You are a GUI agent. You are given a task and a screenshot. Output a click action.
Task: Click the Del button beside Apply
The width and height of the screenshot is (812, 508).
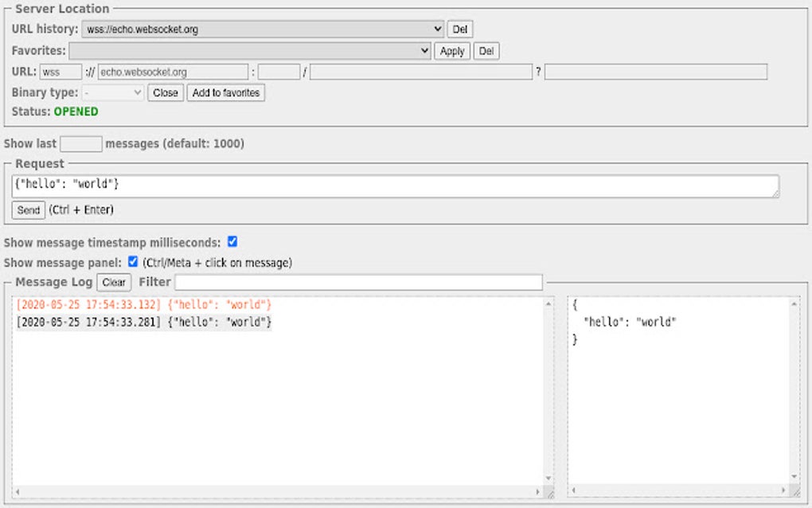[x=485, y=50]
